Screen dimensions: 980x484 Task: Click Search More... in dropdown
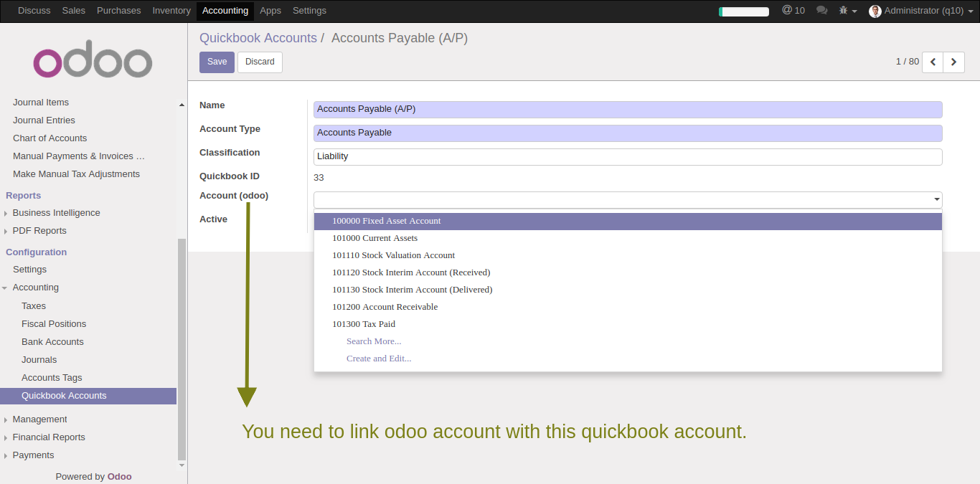pos(374,341)
